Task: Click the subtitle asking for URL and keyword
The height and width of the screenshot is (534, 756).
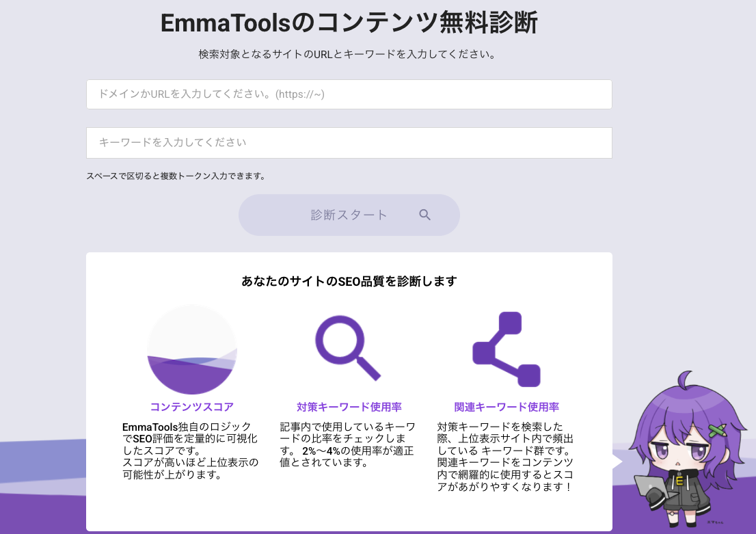Action: (x=349, y=54)
